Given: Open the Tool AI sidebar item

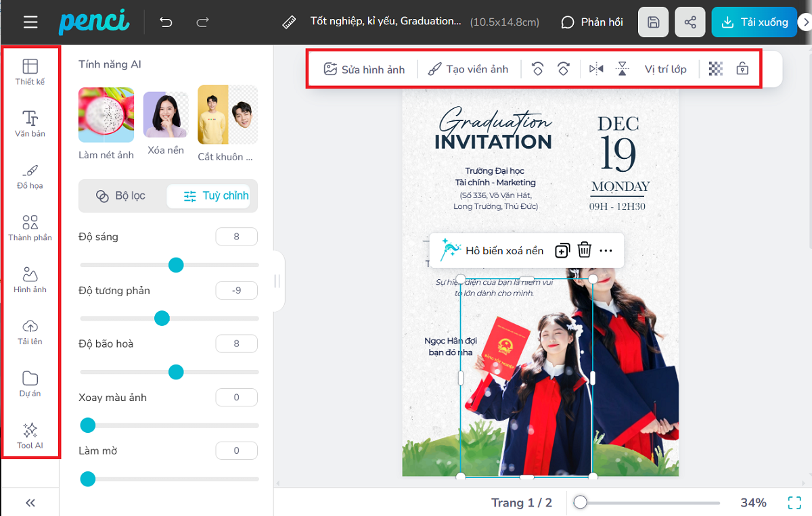Looking at the screenshot, I should point(30,436).
